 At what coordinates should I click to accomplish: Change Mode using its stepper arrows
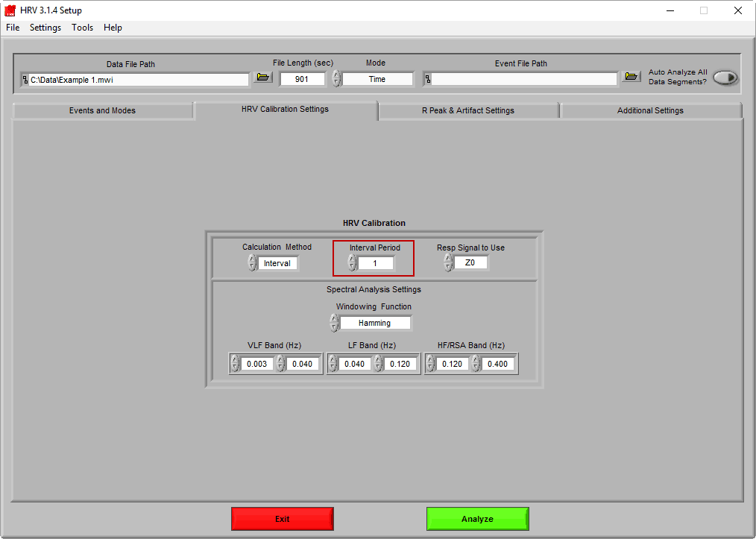336,78
